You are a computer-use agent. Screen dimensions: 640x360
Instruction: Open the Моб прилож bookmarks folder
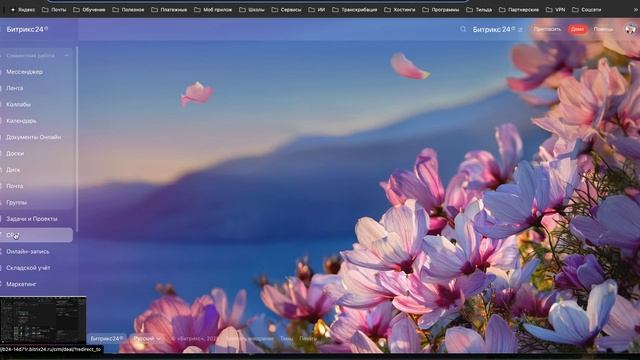pos(213,9)
